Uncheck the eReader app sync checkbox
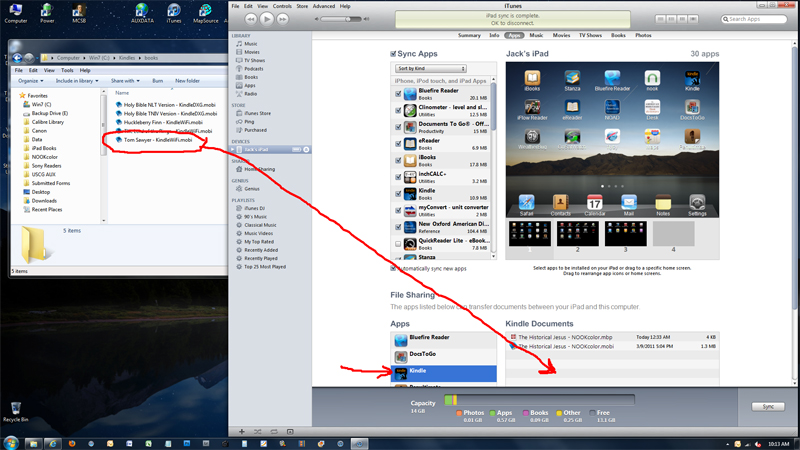This screenshot has width=800, height=450. coord(398,144)
